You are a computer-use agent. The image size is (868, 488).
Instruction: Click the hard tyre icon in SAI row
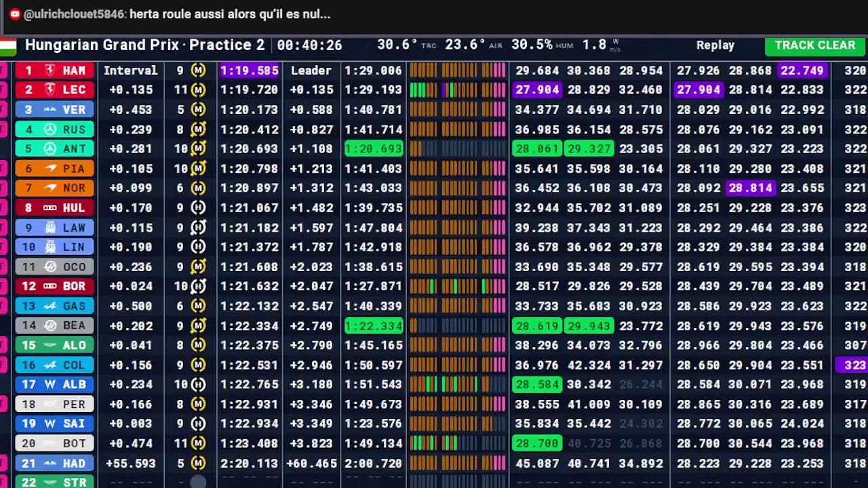click(x=198, y=424)
